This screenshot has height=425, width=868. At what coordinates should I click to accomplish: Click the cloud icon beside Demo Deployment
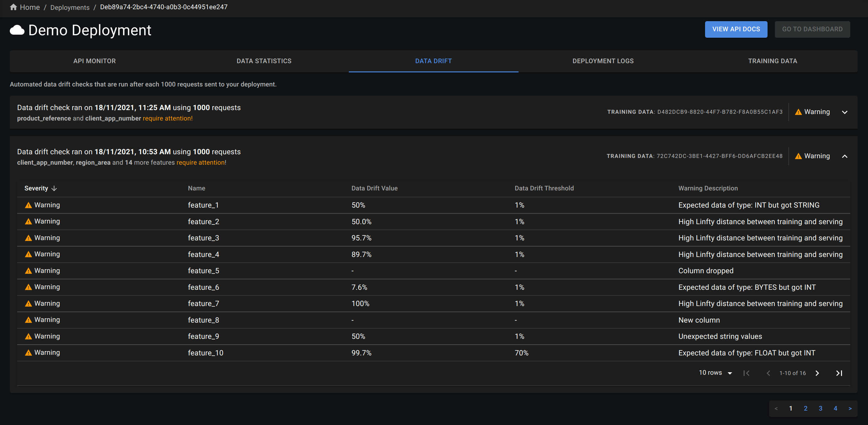[x=17, y=30]
